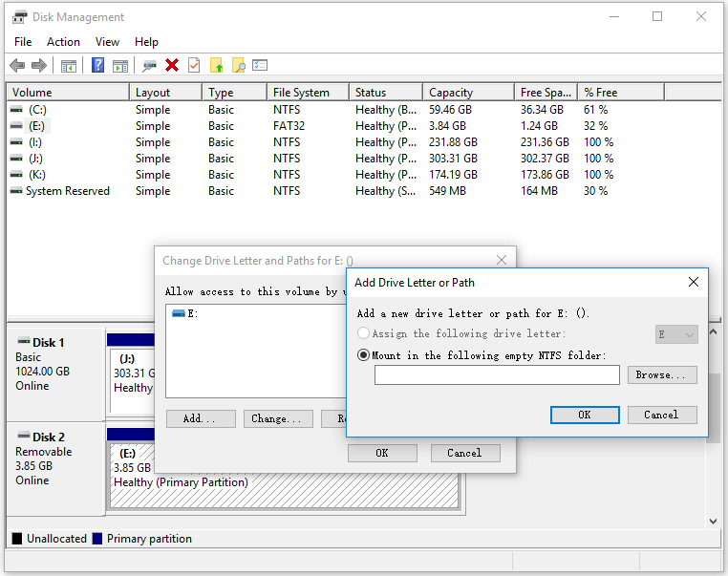Image resolution: width=728 pixels, height=576 pixels.
Task: Click the Back arrow in the toolbar
Action: (x=17, y=65)
